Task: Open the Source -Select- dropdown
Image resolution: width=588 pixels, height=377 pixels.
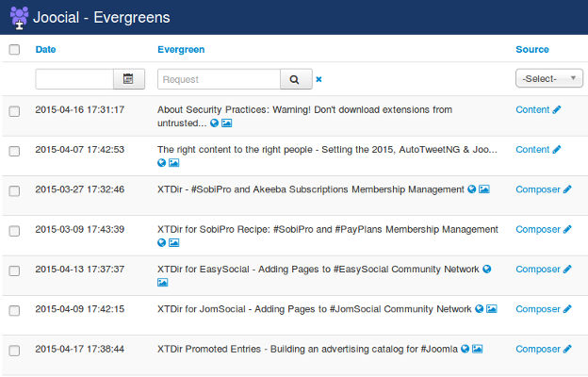Action: pos(549,78)
